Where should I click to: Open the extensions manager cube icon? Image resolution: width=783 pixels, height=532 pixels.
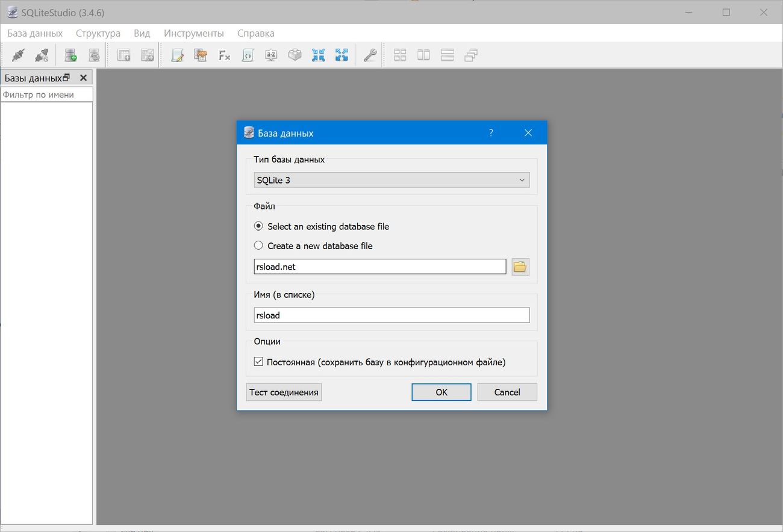pos(295,55)
